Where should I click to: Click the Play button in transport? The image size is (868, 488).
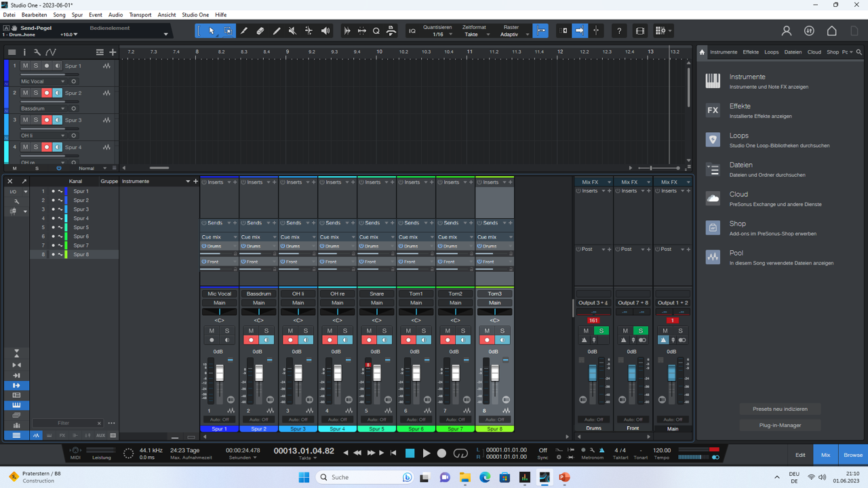[426, 453]
